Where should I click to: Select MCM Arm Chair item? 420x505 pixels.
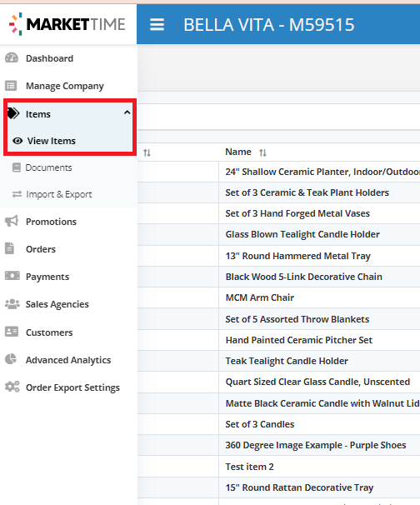(260, 297)
